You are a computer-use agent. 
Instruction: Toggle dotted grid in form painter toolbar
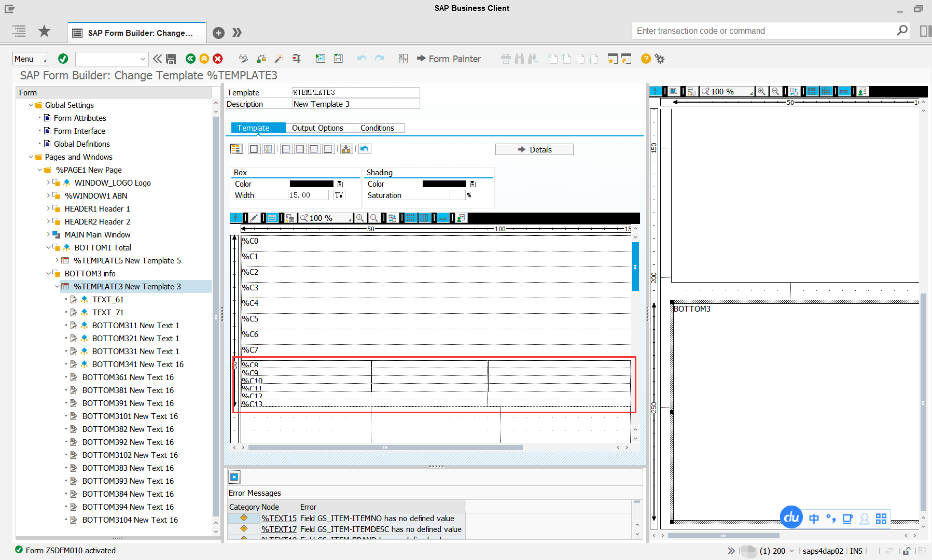click(x=812, y=91)
